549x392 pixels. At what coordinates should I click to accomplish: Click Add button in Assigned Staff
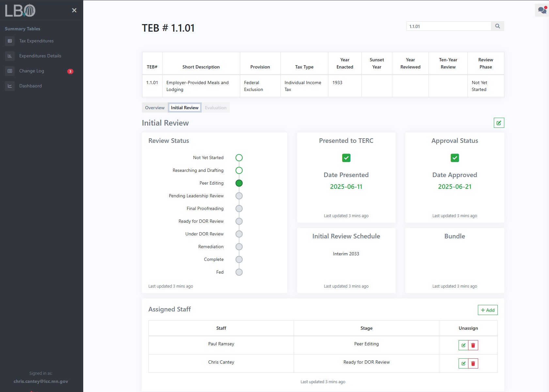coord(488,310)
